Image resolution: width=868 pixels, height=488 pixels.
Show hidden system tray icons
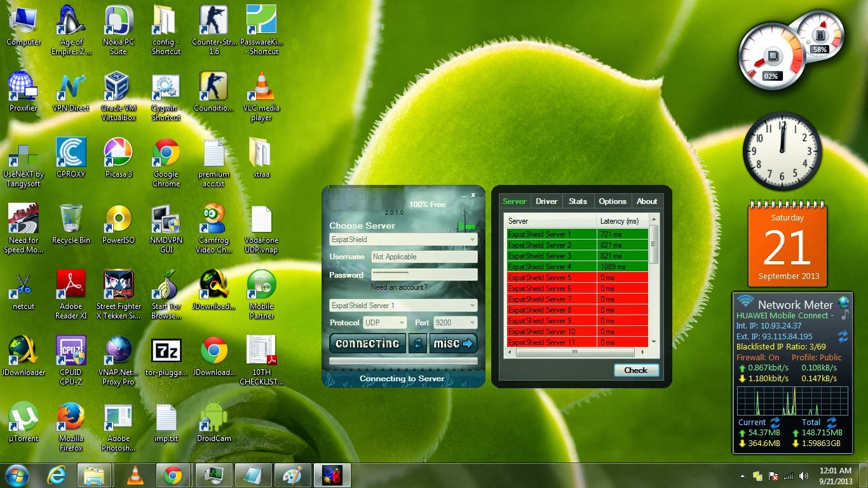[742, 476]
